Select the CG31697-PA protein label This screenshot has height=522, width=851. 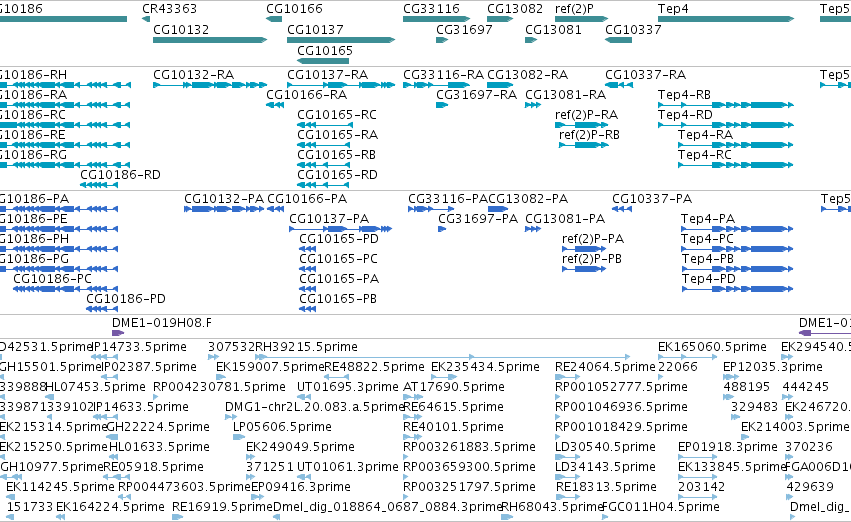tap(478, 219)
